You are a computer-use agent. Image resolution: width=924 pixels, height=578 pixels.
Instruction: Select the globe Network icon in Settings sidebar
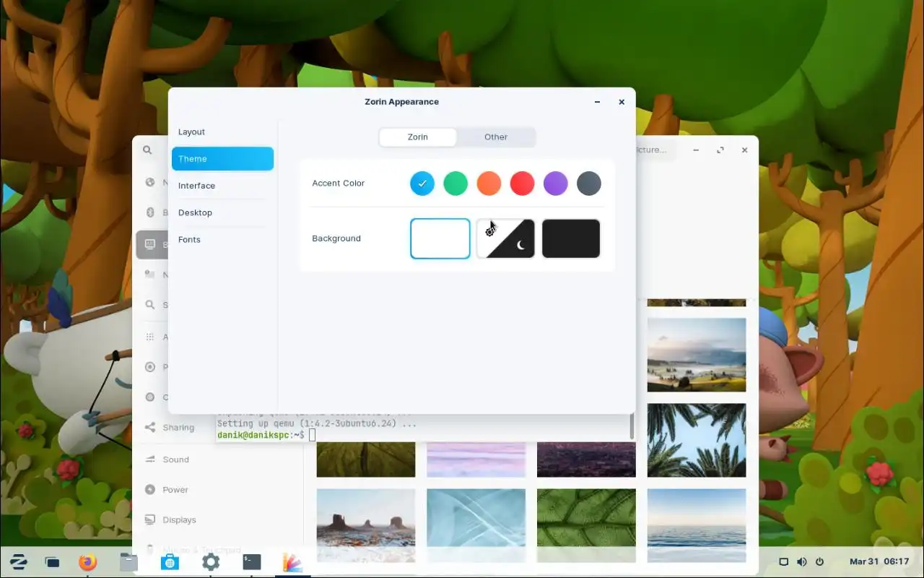point(150,182)
